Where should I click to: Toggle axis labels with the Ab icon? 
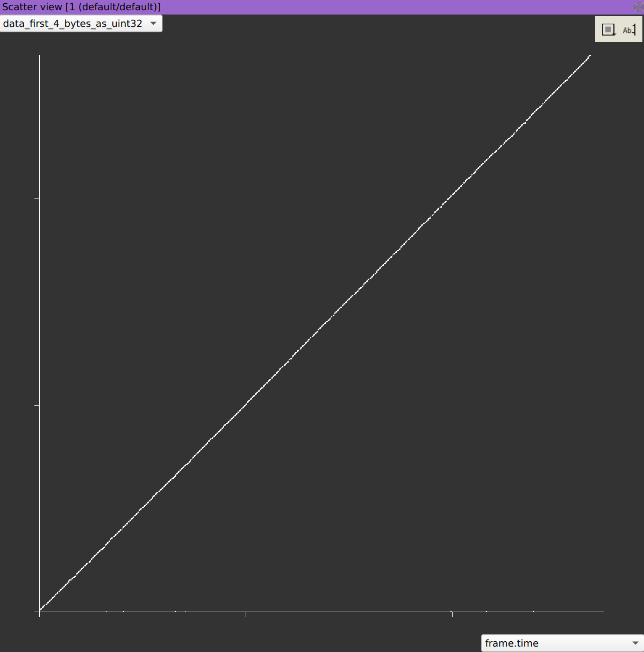click(x=628, y=30)
